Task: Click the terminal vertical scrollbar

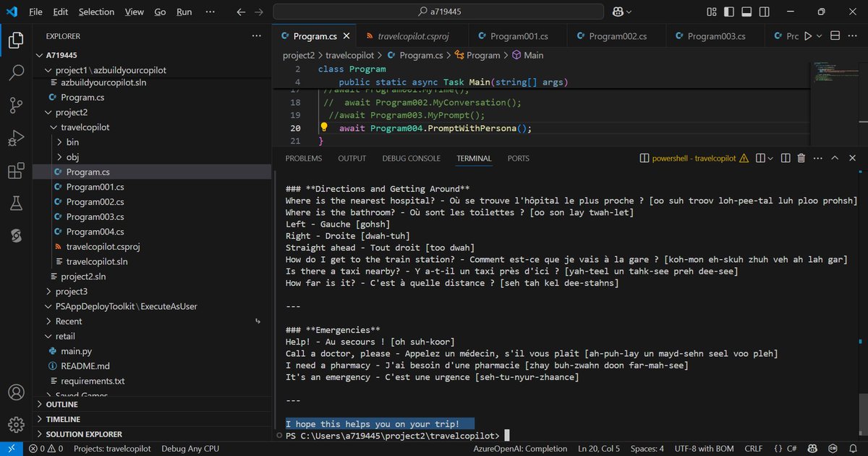Action: pyautogui.click(x=862, y=418)
